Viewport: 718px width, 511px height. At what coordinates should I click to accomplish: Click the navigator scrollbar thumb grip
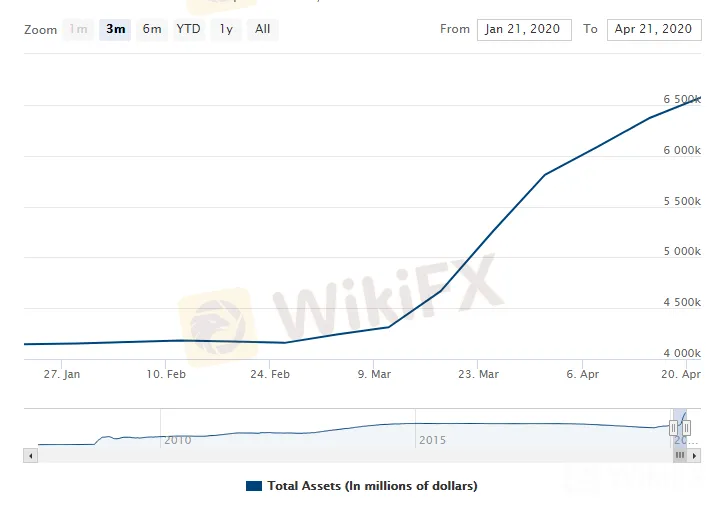680,456
